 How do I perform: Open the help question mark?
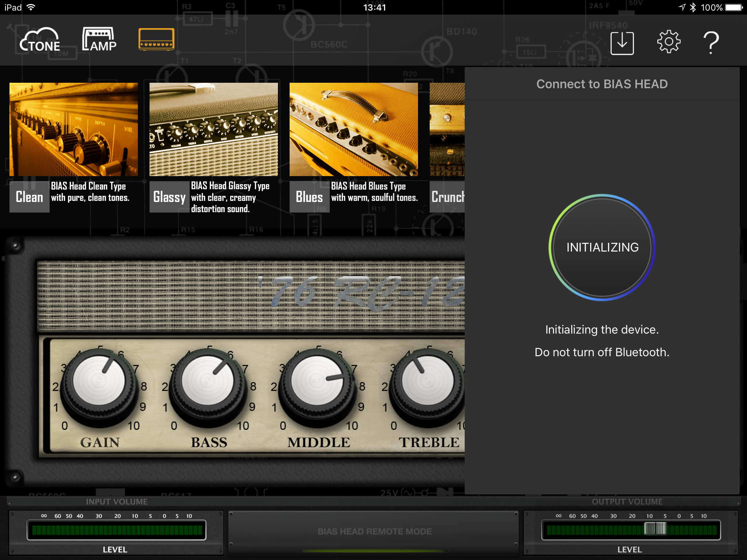[x=711, y=43]
